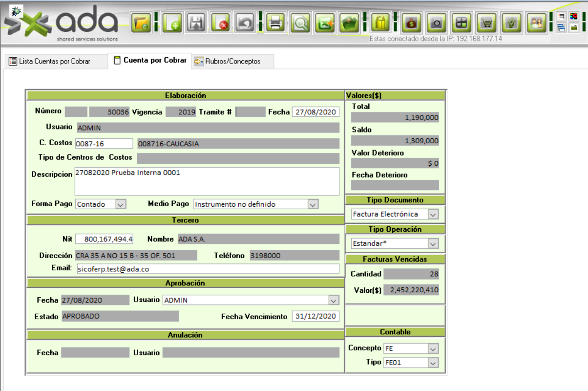This screenshot has width=588, height=391.
Task: Click the save floppy disk icon
Action: (x=196, y=23)
